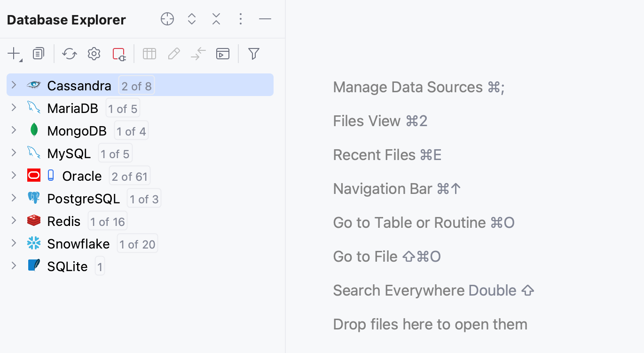Click Oracle's "2 of 61" schema badge
This screenshot has height=353, width=644.
point(130,176)
